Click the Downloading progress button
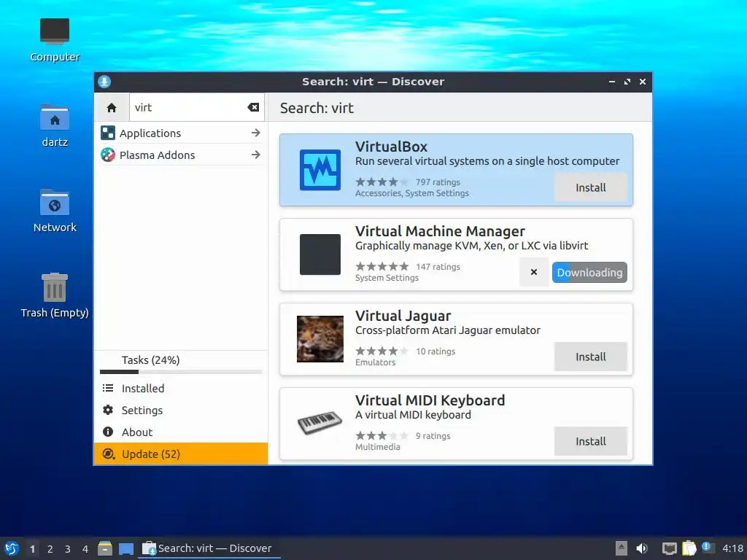747x560 pixels. [x=589, y=273]
